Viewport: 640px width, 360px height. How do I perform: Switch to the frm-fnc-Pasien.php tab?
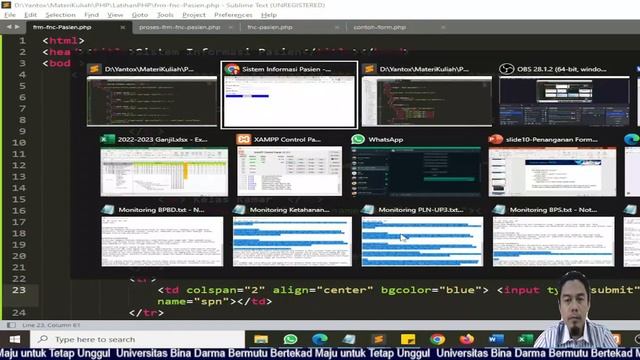(62, 27)
